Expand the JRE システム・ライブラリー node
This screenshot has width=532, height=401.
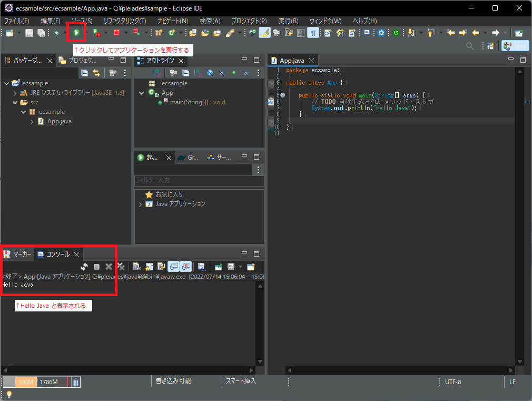(15, 93)
